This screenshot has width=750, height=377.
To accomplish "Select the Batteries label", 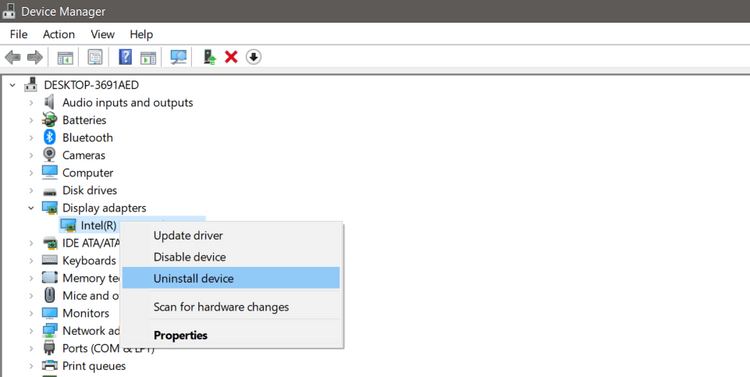I will tap(84, 120).
